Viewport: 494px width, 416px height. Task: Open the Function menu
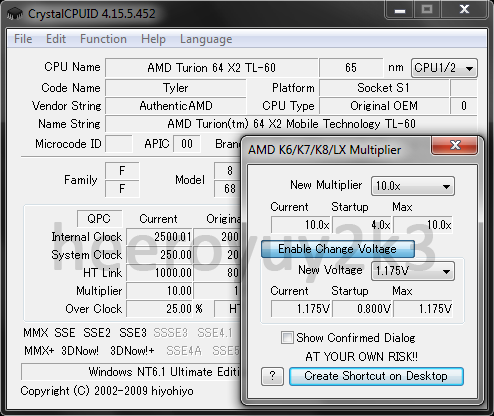click(103, 39)
